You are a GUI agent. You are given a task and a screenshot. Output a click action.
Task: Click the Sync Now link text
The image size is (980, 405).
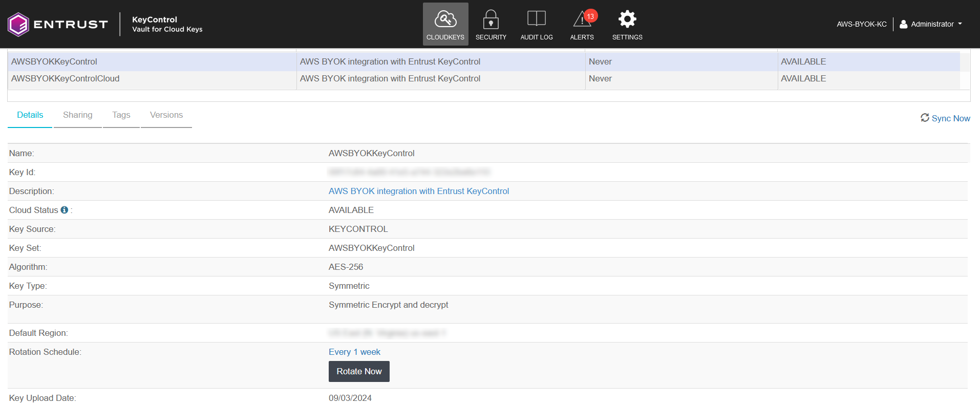951,118
